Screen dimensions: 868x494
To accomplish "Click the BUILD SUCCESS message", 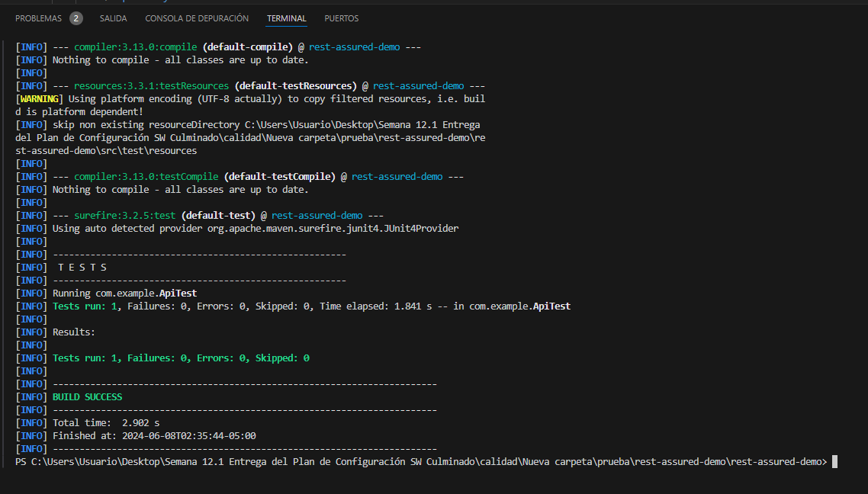I will tap(87, 397).
